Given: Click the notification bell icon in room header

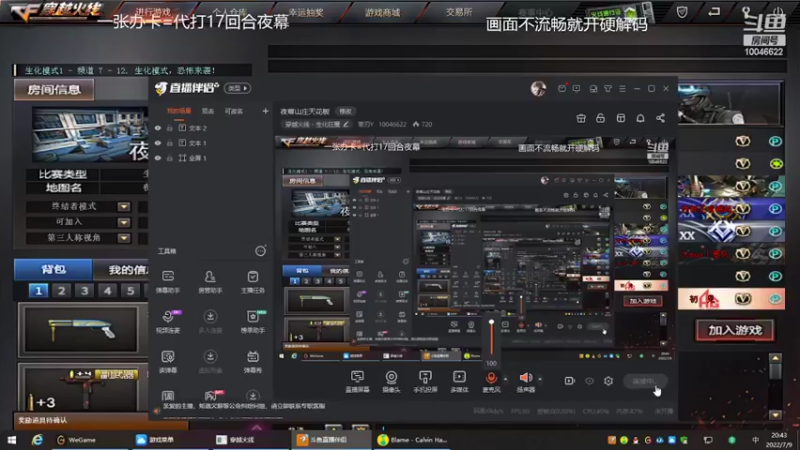Looking at the screenshot, I should point(640,118).
